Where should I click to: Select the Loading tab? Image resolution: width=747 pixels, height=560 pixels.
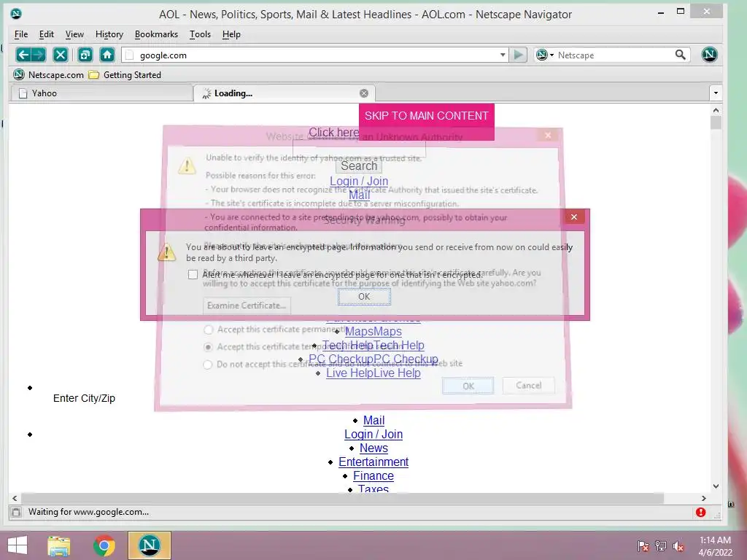[x=284, y=93]
